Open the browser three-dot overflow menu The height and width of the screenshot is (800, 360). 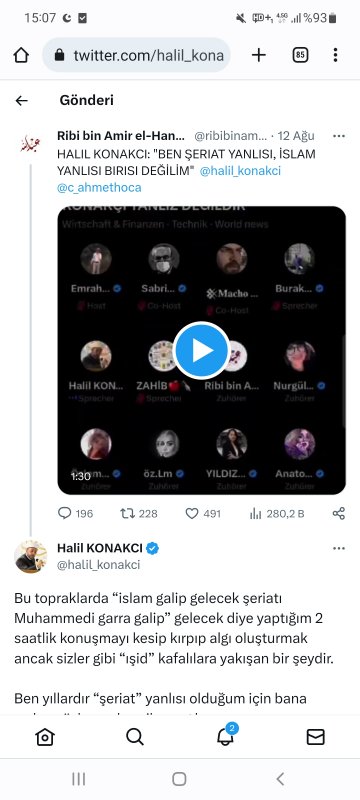point(335,55)
